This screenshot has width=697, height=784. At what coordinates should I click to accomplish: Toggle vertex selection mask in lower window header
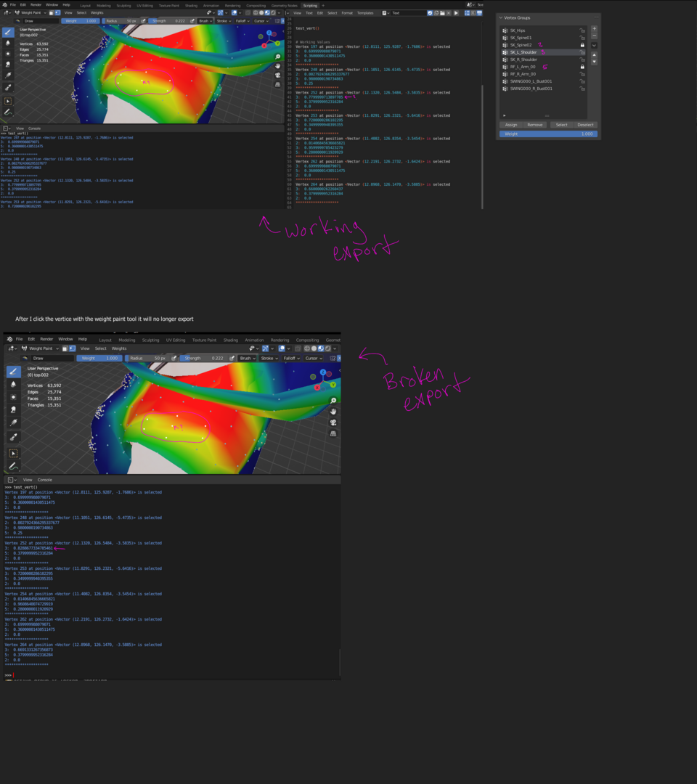click(x=73, y=348)
